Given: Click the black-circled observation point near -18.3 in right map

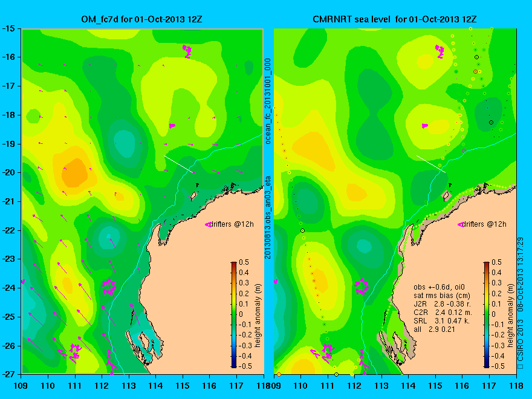Looking at the screenshot, I should (x=491, y=123).
